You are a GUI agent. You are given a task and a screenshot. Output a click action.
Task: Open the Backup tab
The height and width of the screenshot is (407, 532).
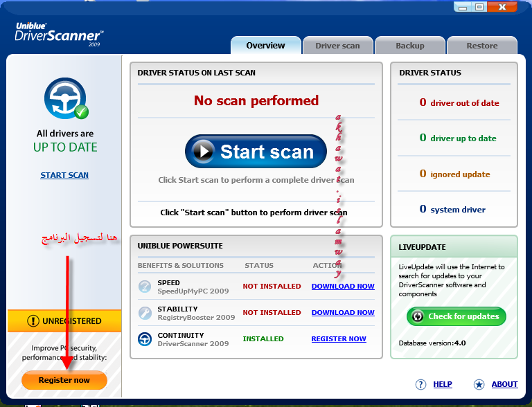(x=410, y=46)
